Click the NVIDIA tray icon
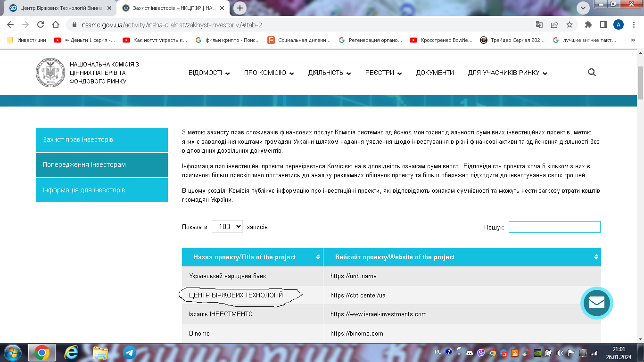 click(537, 353)
